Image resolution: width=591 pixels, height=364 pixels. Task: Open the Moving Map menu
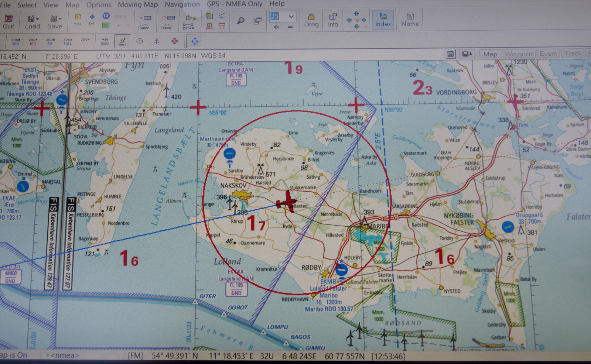pos(138,4)
